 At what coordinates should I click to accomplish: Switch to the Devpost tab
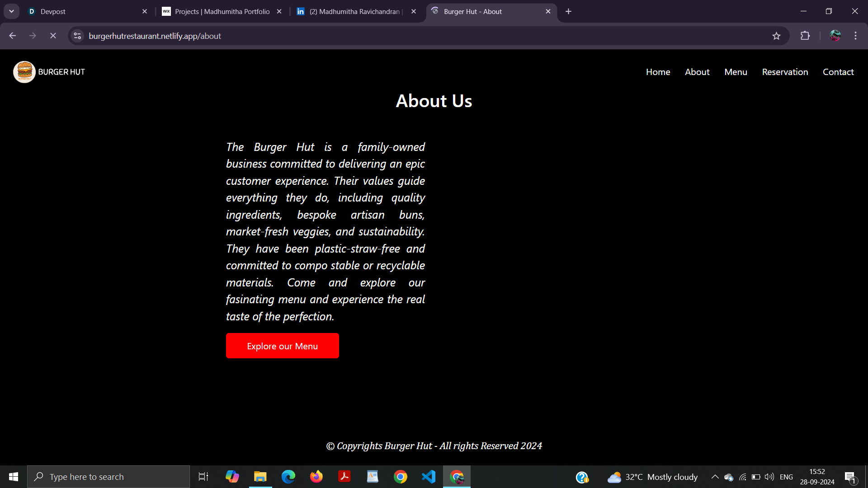pos(86,11)
